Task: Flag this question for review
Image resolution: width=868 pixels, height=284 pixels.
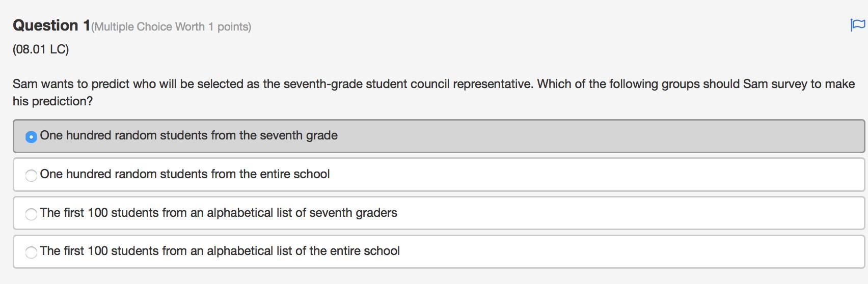Action: pos(857,24)
